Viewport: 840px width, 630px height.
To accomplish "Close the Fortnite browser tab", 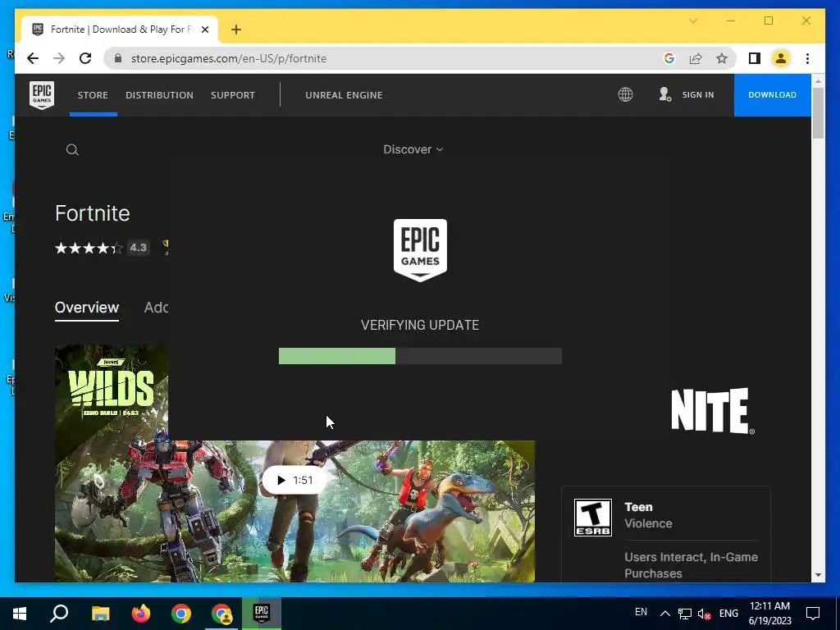I will (x=204, y=30).
